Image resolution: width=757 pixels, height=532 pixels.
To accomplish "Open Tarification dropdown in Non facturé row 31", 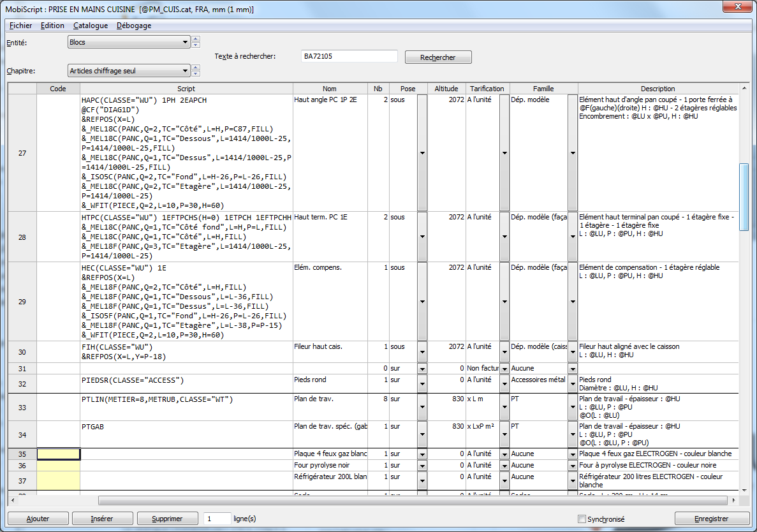I will (x=504, y=368).
